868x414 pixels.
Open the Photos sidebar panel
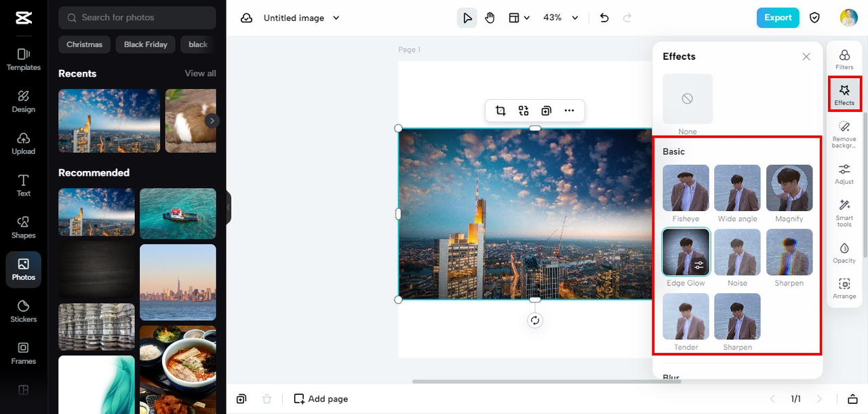coord(24,269)
